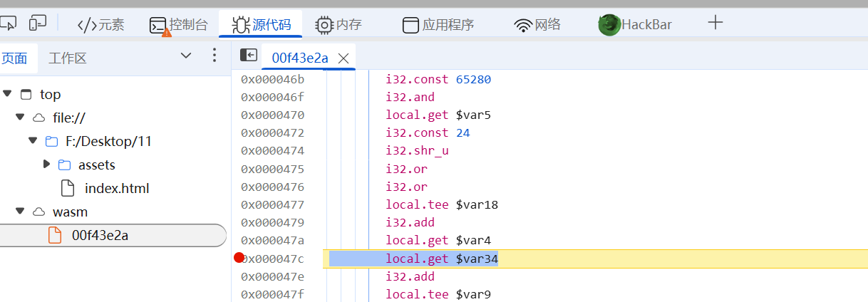Screen dimensions: 868x302
Task: Open the HackBar tab
Action: pyautogui.click(x=635, y=25)
